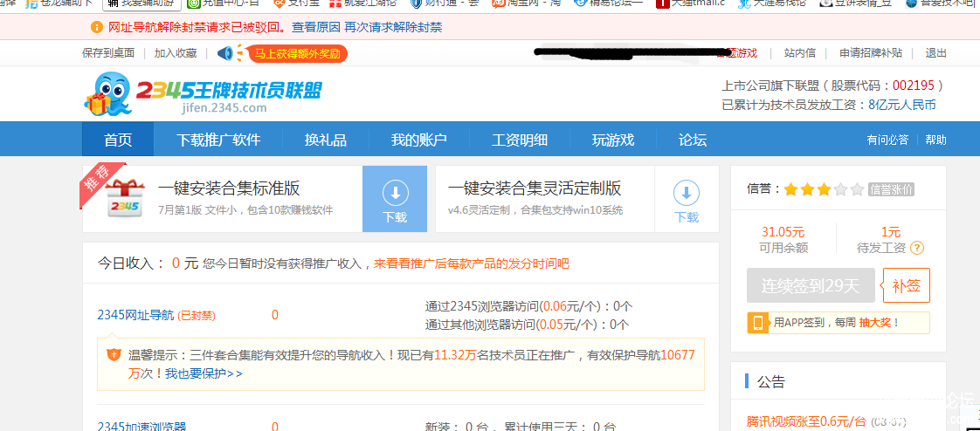Open the 我的账户 tab
Viewport: 980px width, 431px height.
(x=418, y=140)
